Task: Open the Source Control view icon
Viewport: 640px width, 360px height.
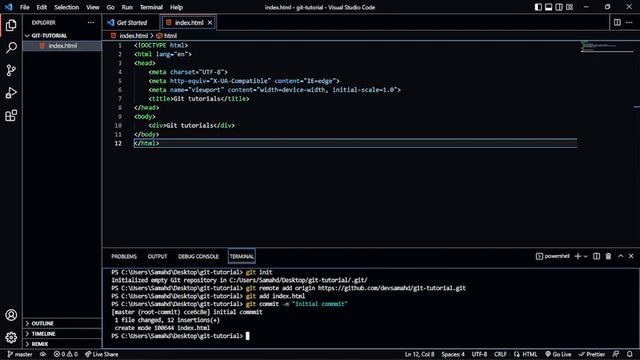Action: point(11,70)
